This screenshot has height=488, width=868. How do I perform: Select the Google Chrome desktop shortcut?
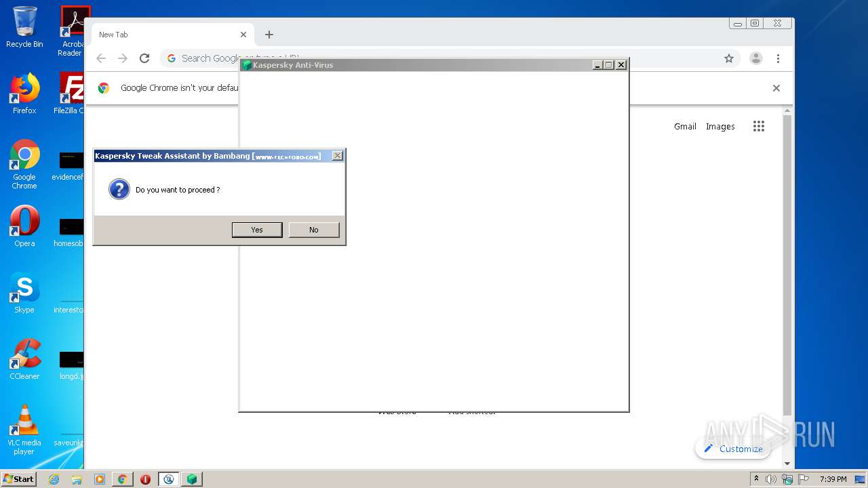[x=24, y=165]
